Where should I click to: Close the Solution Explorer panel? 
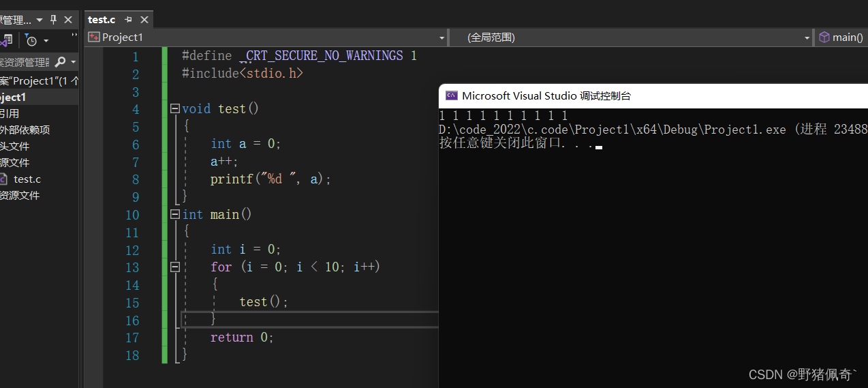coord(68,20)
